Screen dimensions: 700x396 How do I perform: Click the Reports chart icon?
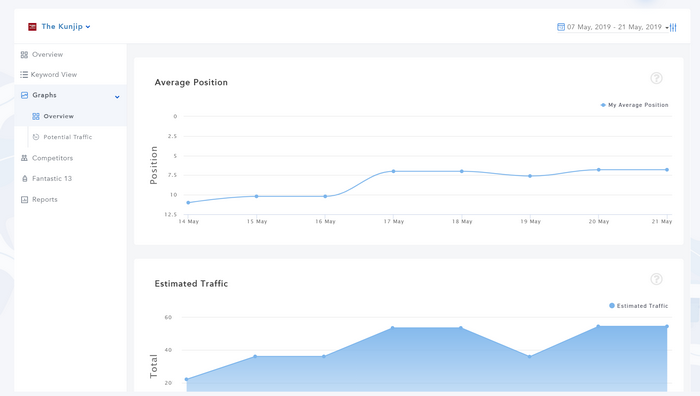[24, 200]
